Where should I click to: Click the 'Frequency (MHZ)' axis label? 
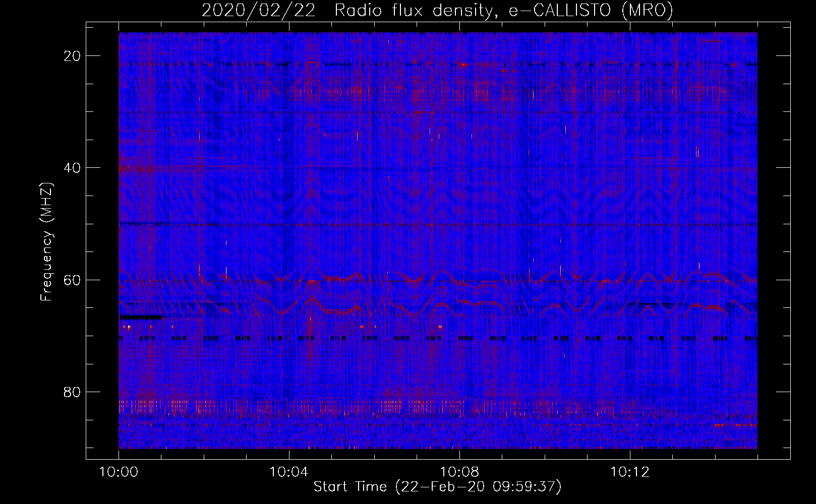46,242
